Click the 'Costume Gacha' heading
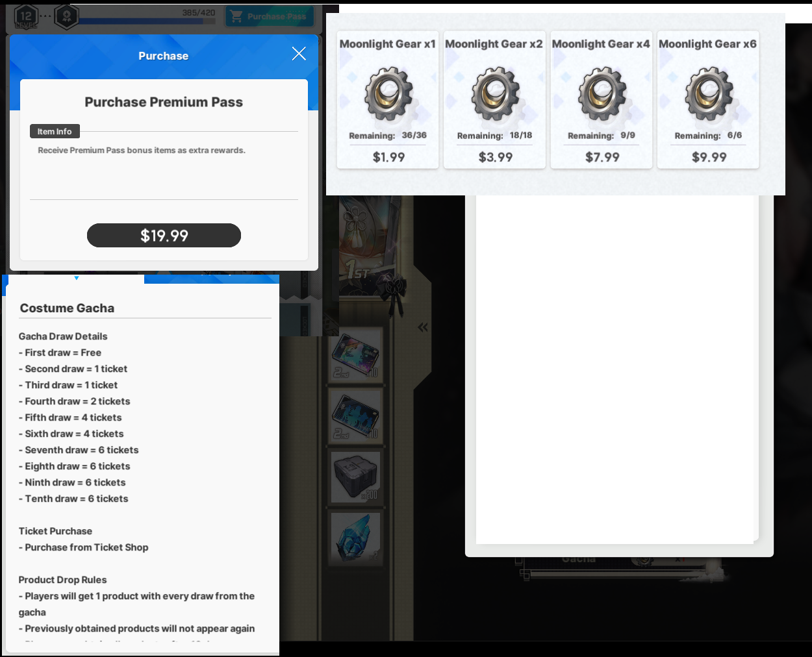Image resolution: width=812 pixels, height=657 pixels. [x=67, y=308]
